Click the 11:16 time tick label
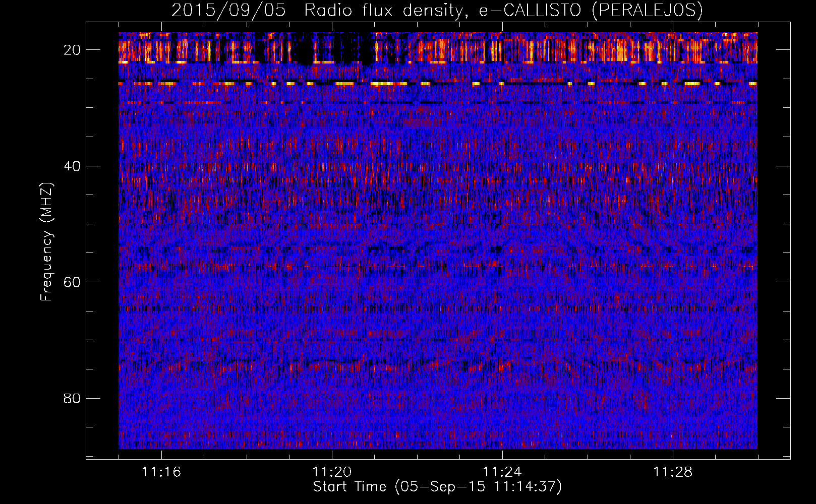816x504 pixels. point(161,472)
